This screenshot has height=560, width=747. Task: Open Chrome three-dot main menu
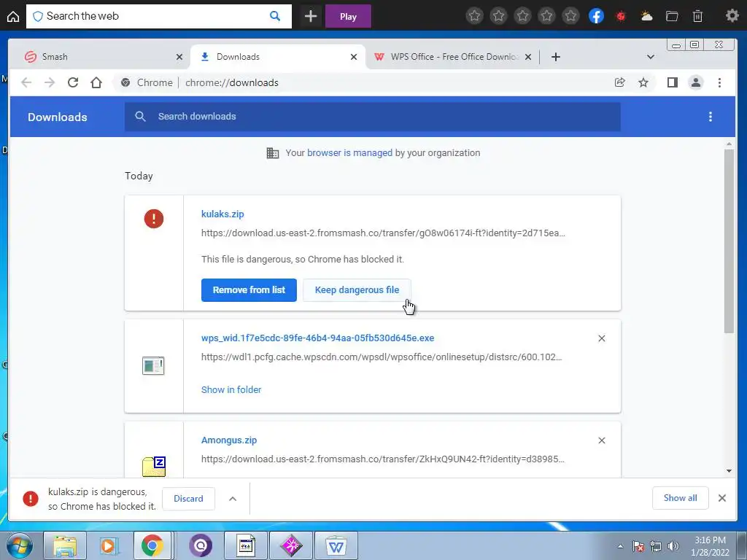719,82
